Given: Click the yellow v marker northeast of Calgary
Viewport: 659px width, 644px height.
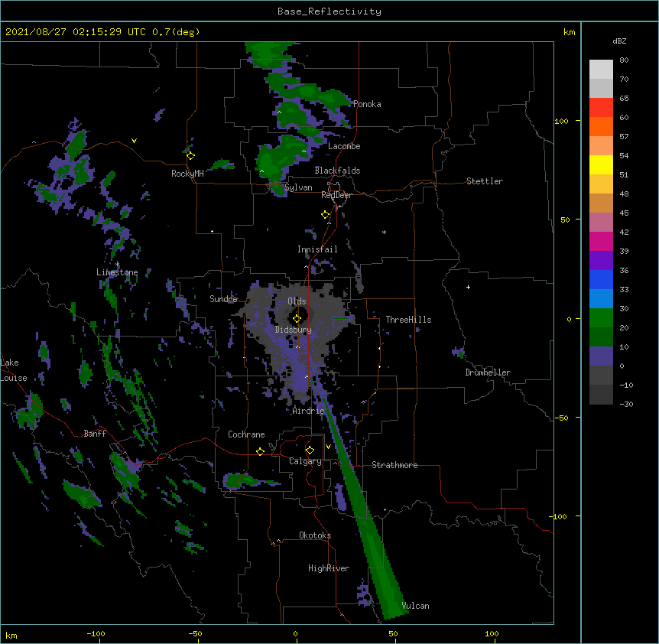Looking at the screenshot, I should pyautogui.click(x=328, y=447).
